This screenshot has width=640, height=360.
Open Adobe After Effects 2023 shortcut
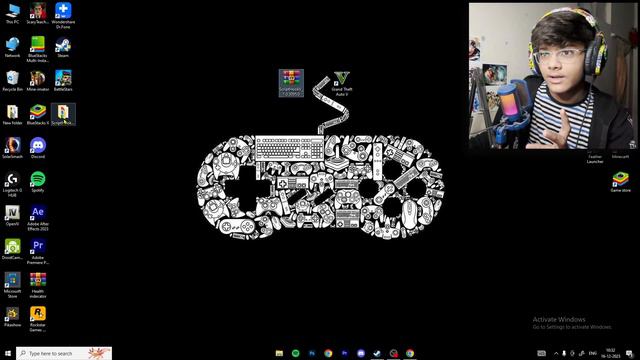[38, 218]
